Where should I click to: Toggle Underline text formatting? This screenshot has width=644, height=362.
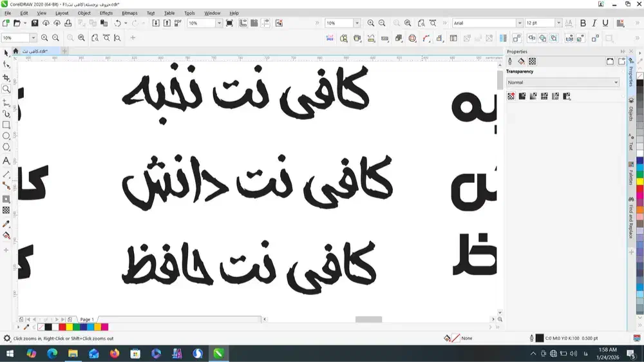pyautogui.click(x=605, y=23)
